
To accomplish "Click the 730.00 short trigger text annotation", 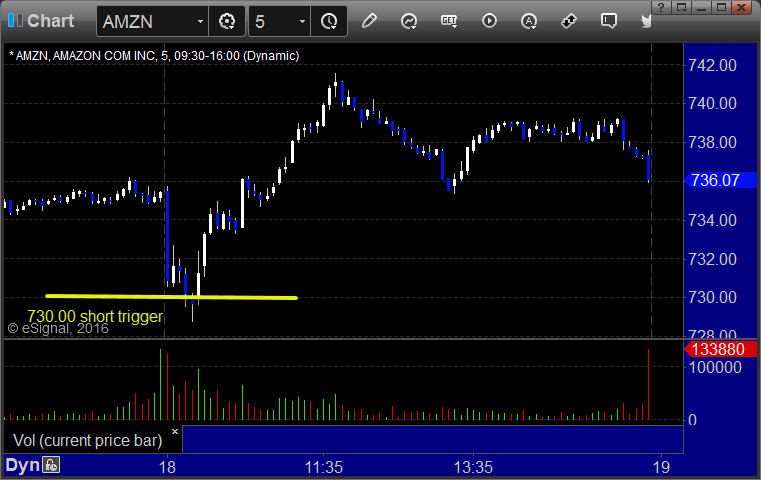I will [95, 316].
